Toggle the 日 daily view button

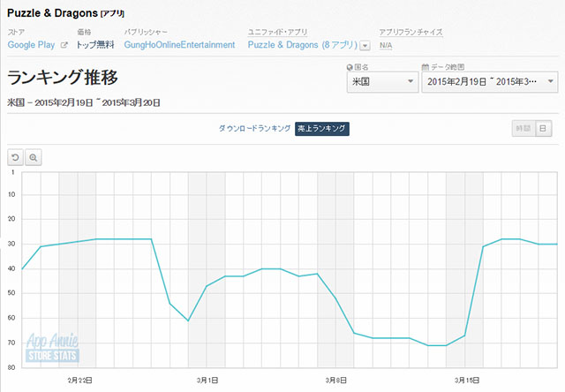[x=544, y=129]
